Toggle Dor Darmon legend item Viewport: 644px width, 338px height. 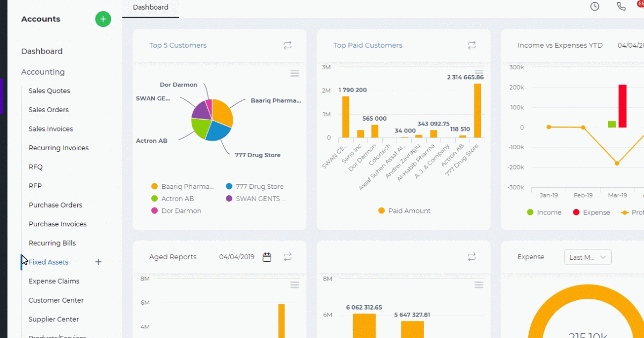[x=177, y=211]
